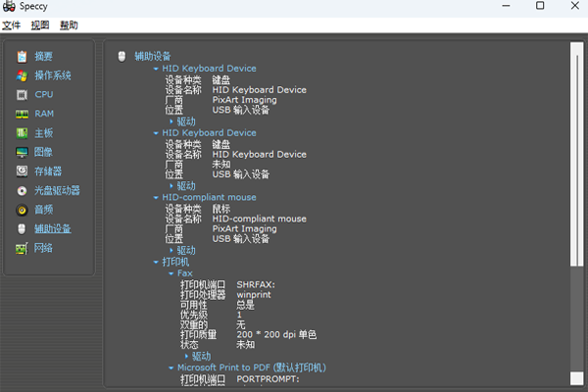The width and height of the screenshot is (588, 392).
Task: Open the 音频 audio section
Action: coord(43,210)
